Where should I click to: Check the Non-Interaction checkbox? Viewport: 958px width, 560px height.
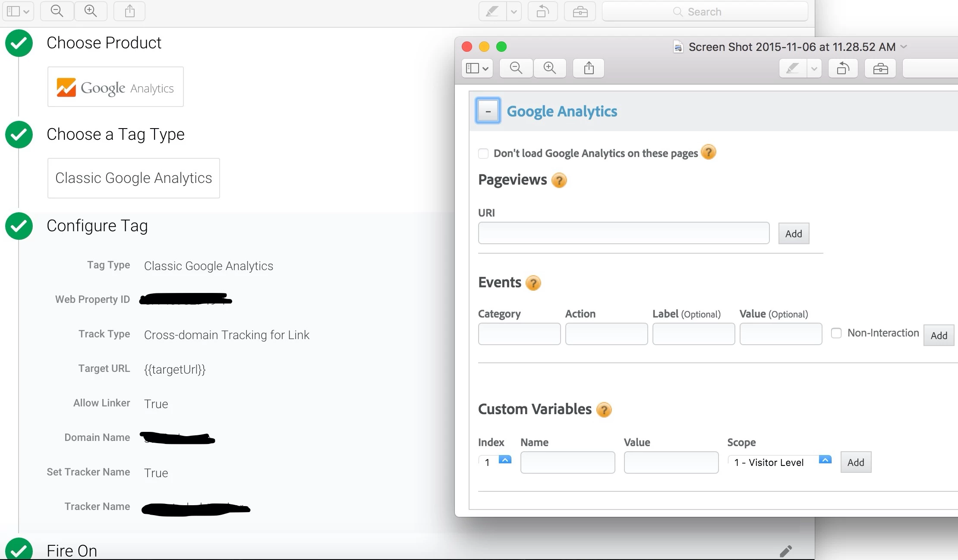[x=836, y=333]
